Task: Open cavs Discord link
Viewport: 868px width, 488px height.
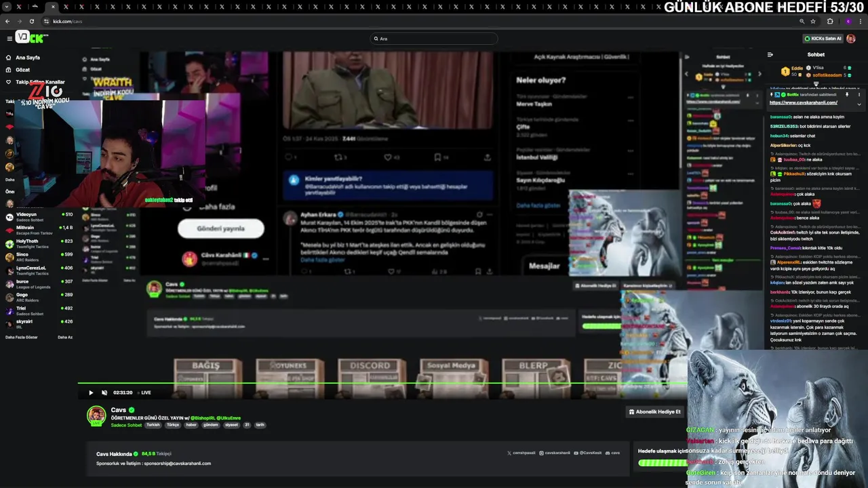Action: click(x=613, y=453)
